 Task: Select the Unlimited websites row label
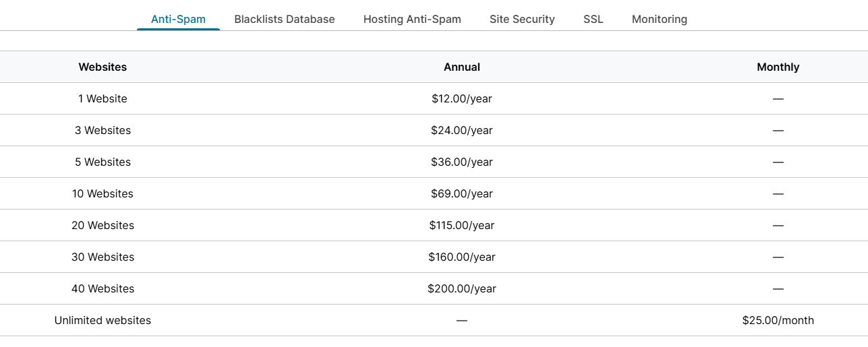(x=103, y=320)
